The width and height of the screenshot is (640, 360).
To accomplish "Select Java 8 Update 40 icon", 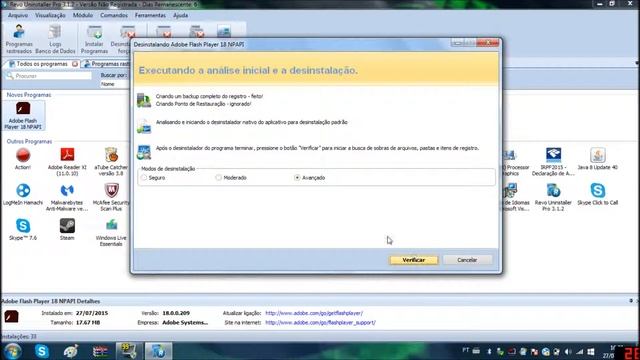I will point(598,159).
